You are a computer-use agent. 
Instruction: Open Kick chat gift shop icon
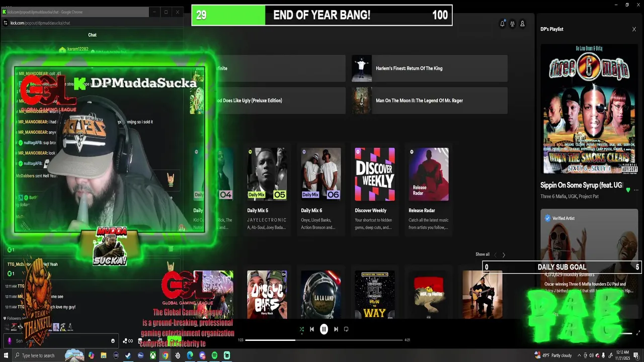click(140, 340)
